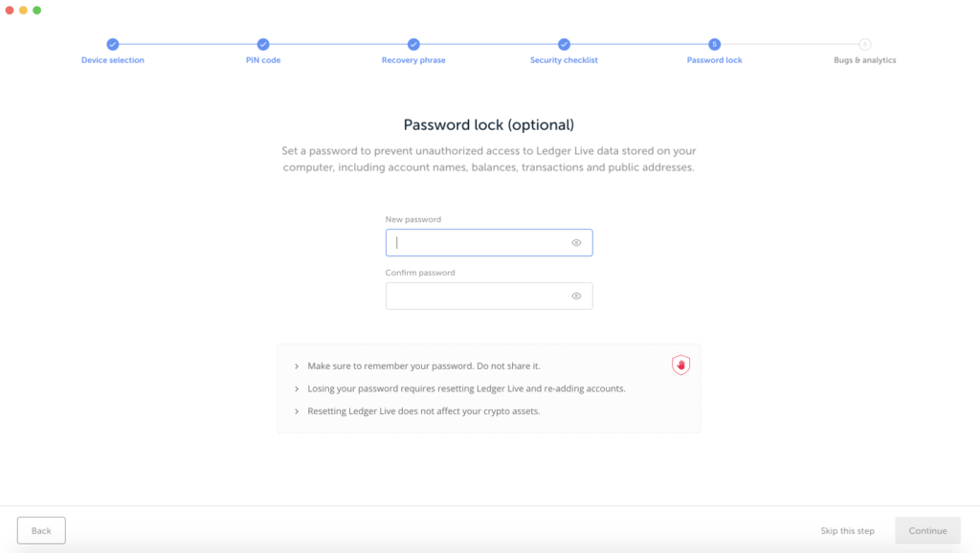Click the Continue button

pos(927,530)
